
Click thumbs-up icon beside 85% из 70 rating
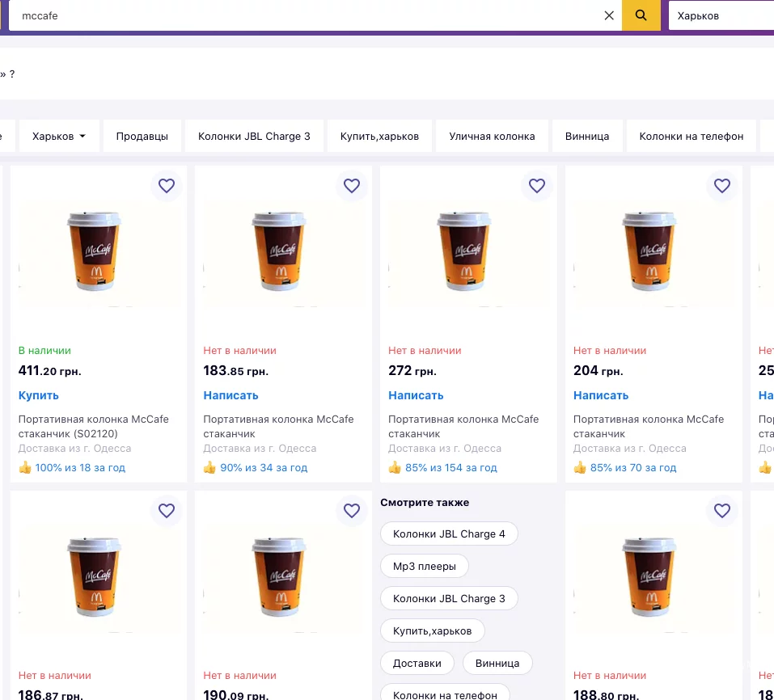[x=580, y=467]
